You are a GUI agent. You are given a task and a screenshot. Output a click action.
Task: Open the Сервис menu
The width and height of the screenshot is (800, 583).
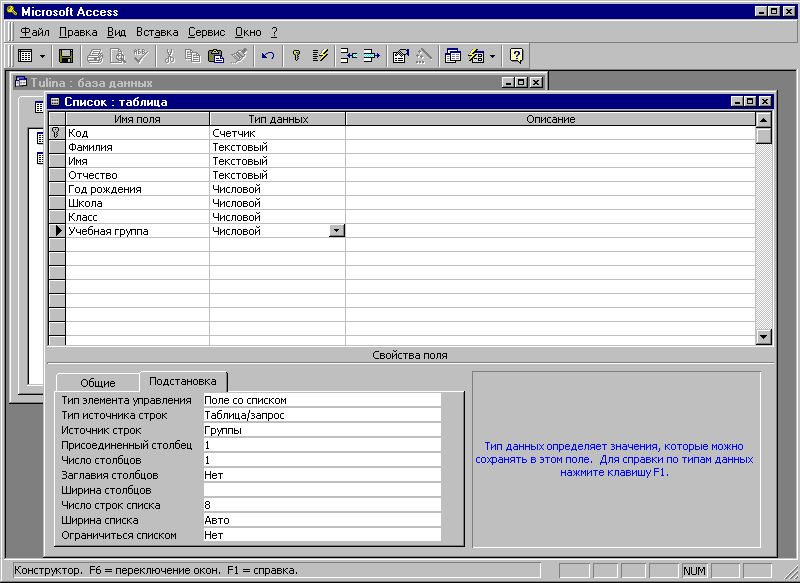click(x=207, y=32)
